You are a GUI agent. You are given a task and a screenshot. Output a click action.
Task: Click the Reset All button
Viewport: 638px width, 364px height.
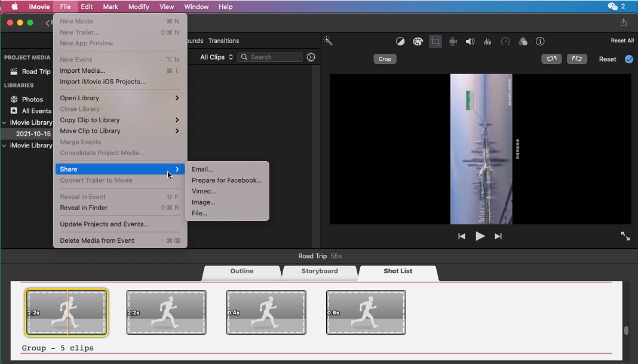click(x=622, y=41)
